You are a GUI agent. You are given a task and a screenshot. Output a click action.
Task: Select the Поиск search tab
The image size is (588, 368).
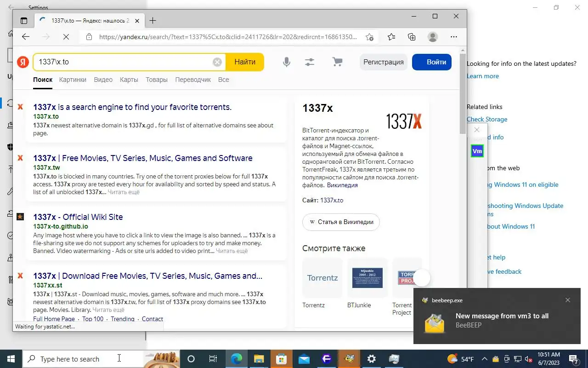tap(43, 80)
